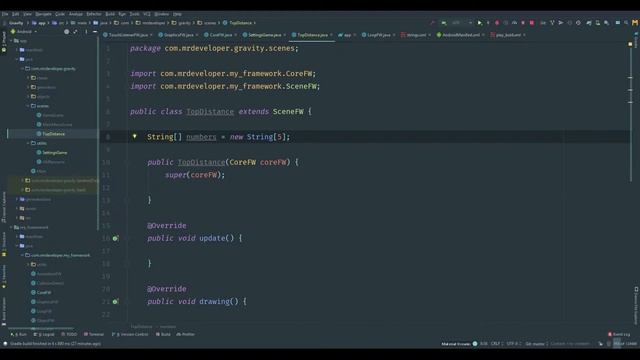Switch to LoopFW.java tab

point(378,35)
